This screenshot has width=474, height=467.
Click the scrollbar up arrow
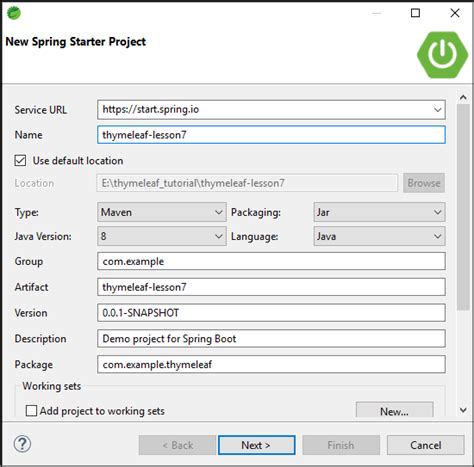(463, 97)
